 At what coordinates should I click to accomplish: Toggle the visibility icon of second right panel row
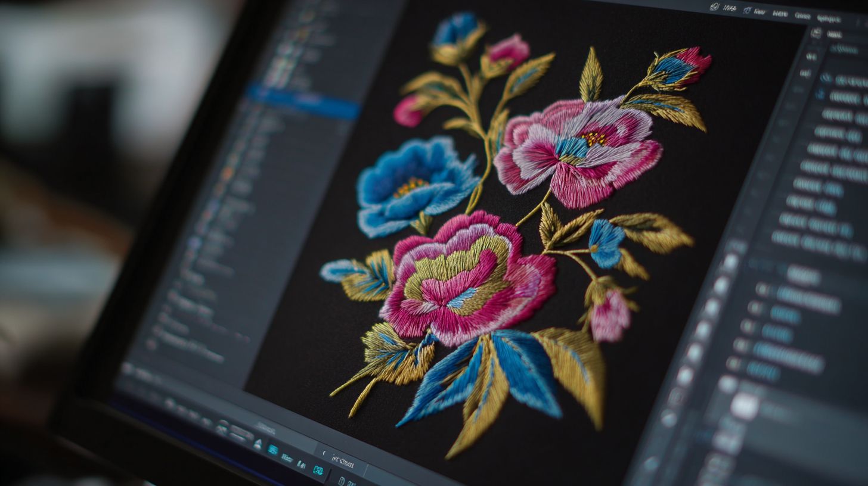(x=821, y=95)
